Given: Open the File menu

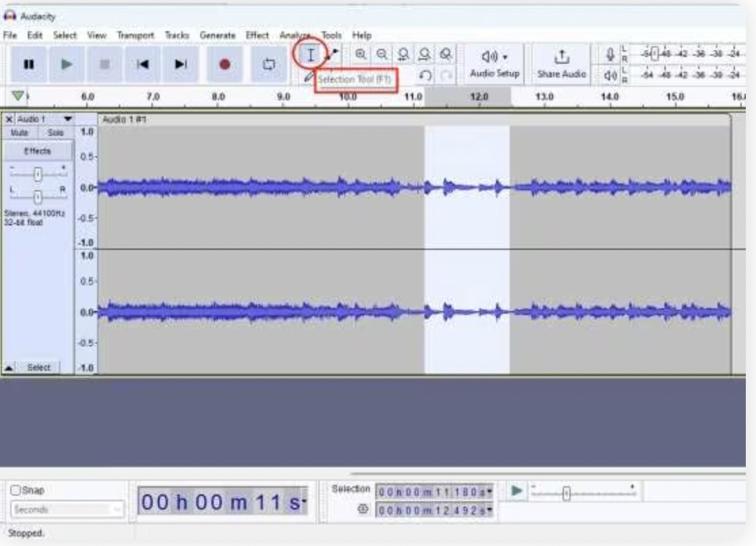Looking at the screenshot, I should (10, 35).
